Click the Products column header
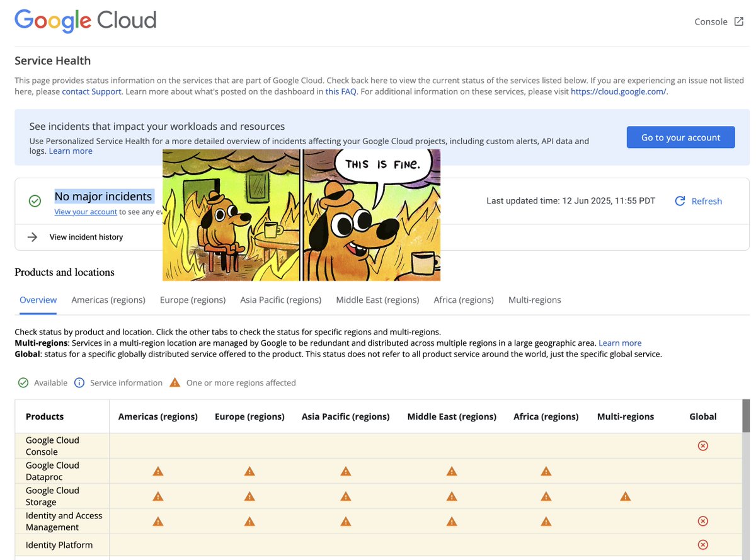The width and height of the screenshot is (756, 560). 45,416
